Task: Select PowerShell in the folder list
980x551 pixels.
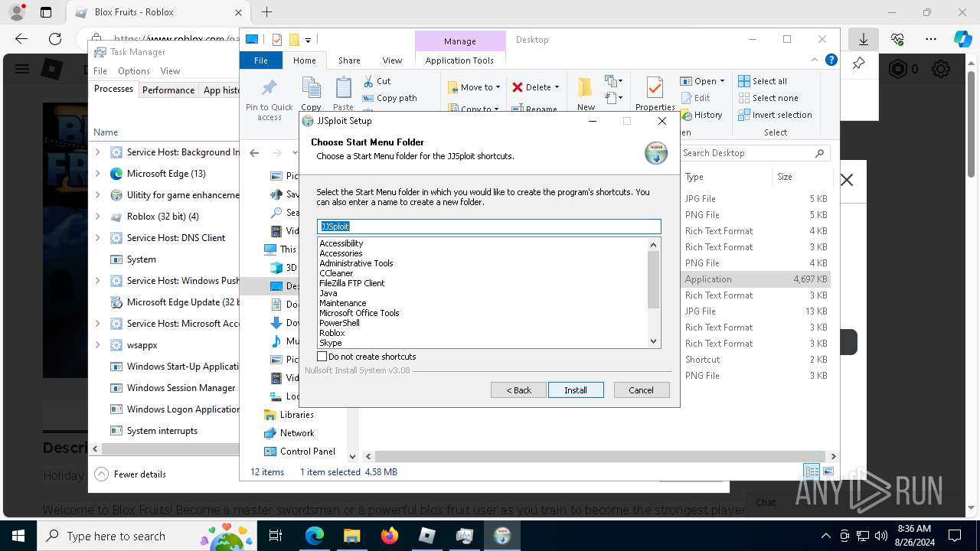Action: pos(339,323)
